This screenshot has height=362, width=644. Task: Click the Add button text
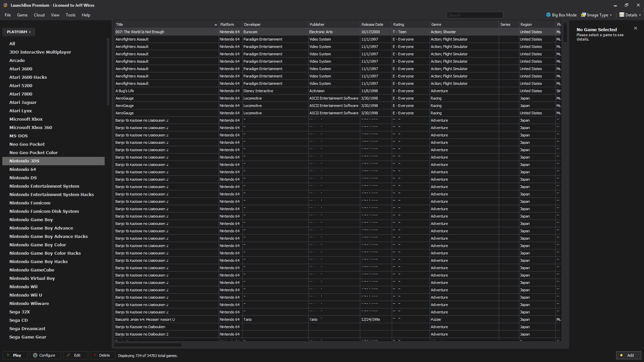coord(631,355)
